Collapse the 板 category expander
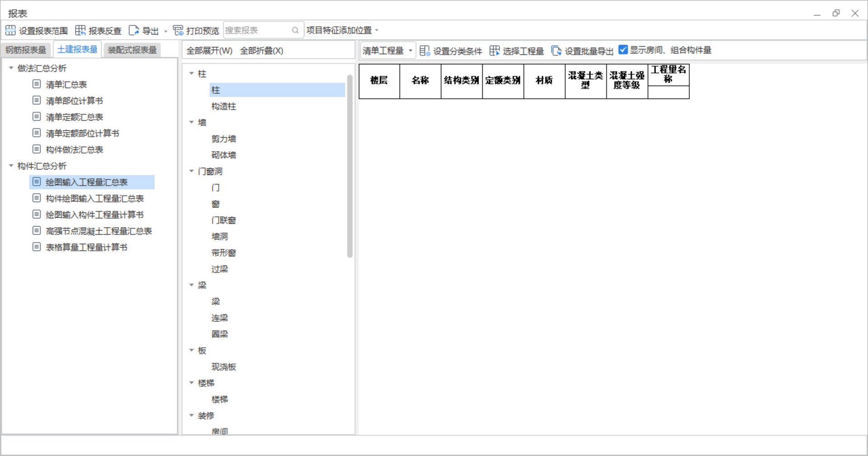 tap(192, 350)
